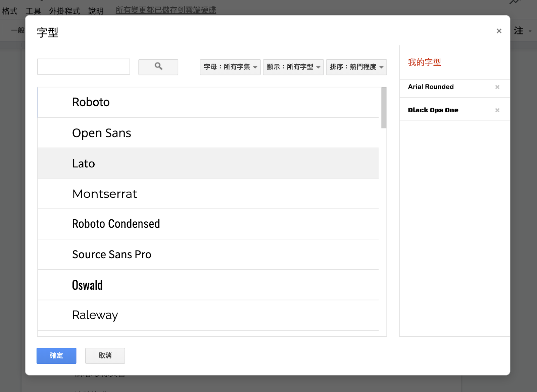Select the Roboto font

(x=208, y=102)
